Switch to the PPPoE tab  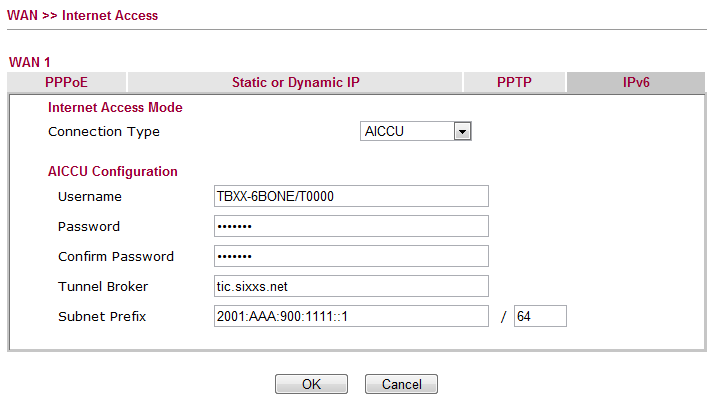tap(66, 82)
